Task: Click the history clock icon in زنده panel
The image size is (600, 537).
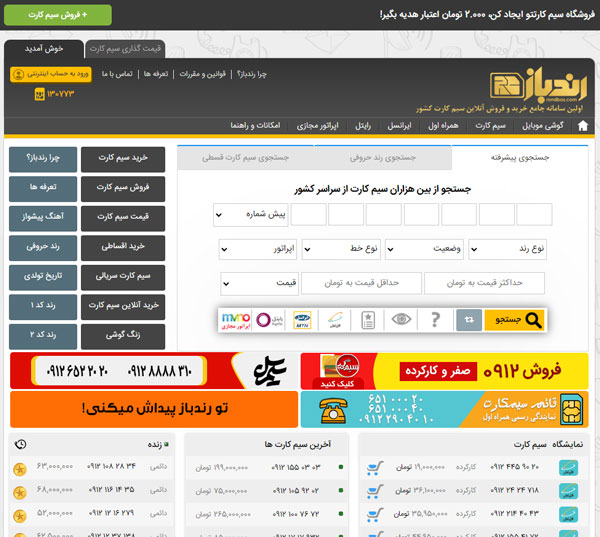Action: tap(20, 444)
